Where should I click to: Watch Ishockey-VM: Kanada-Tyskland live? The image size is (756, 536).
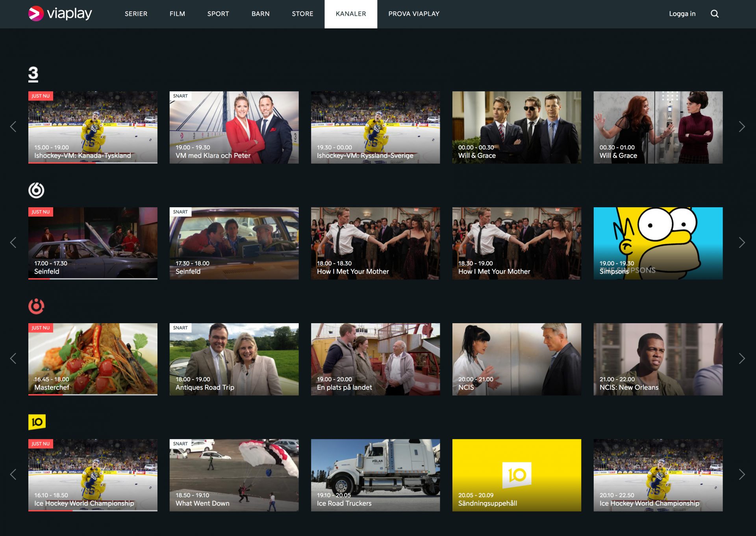pos(93,127)
